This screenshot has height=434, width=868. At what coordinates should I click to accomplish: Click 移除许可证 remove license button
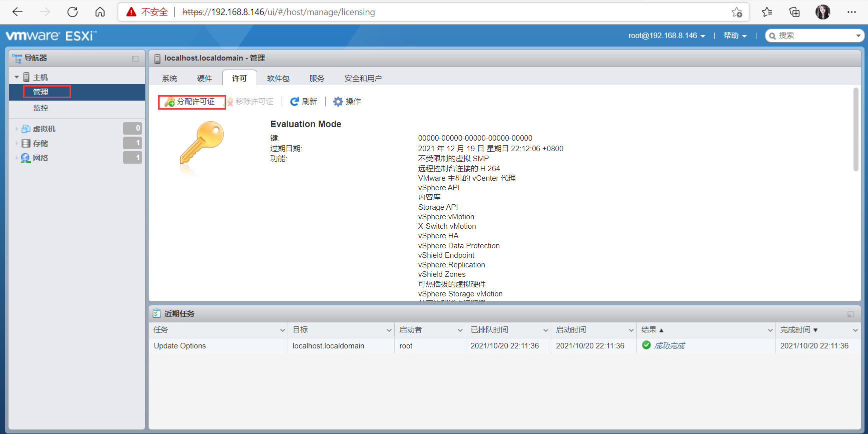(x=250, y=102)
